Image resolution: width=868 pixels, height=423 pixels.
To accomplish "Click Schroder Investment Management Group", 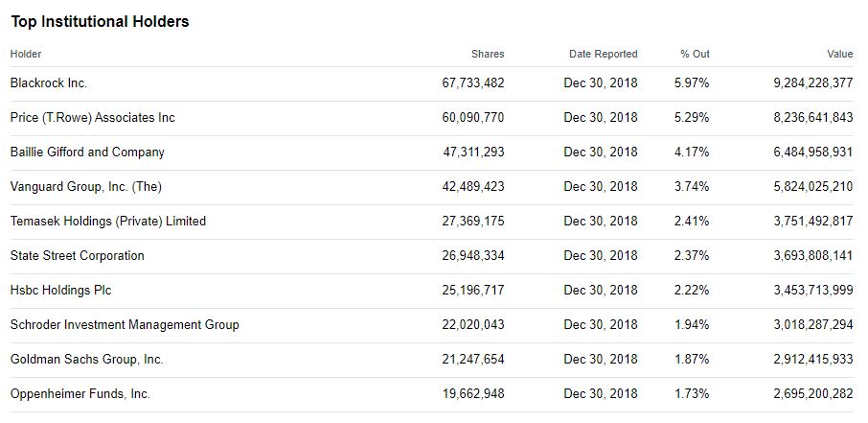I will pos(125,325).
